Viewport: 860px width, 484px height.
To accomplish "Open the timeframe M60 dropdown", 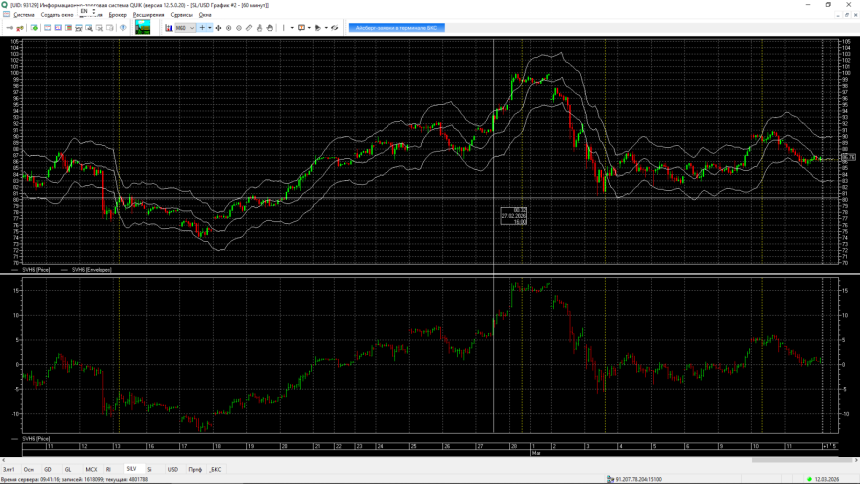I will (x=185, y=28).
